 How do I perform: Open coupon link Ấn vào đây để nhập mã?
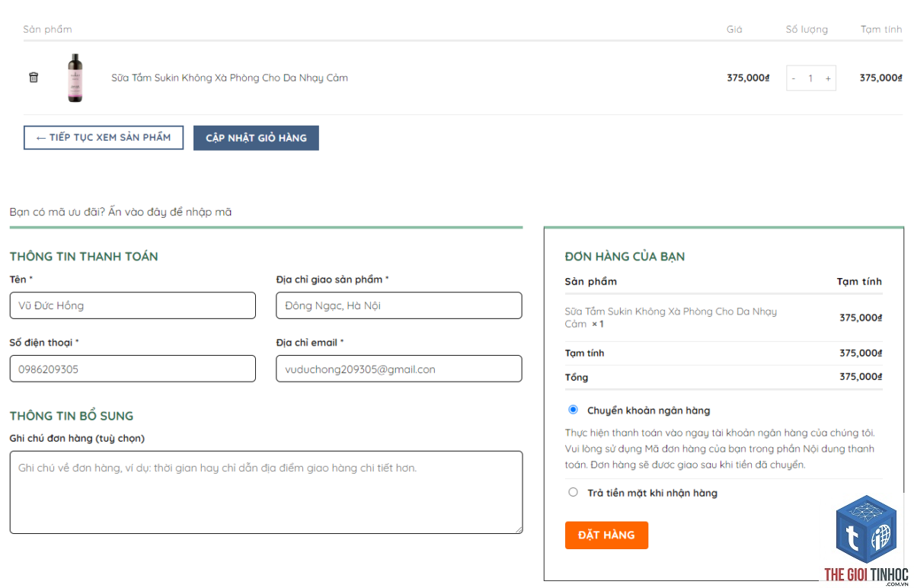(170, 212)
